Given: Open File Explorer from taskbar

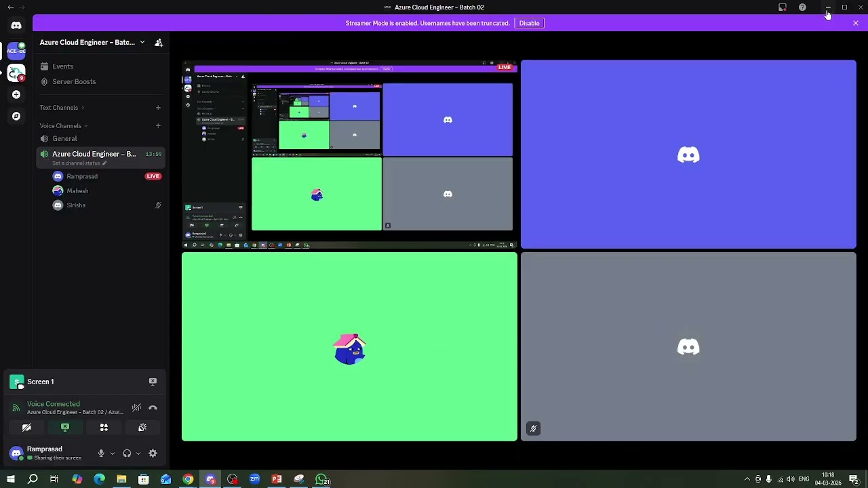Looking at the screenshot, I should tap(121, 479).
